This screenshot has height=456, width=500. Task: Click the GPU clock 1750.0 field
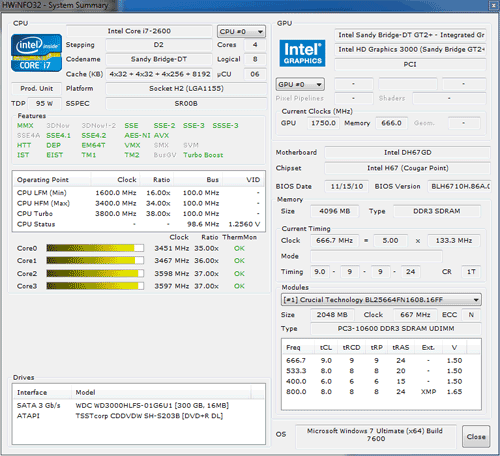(x=323, y=123)
